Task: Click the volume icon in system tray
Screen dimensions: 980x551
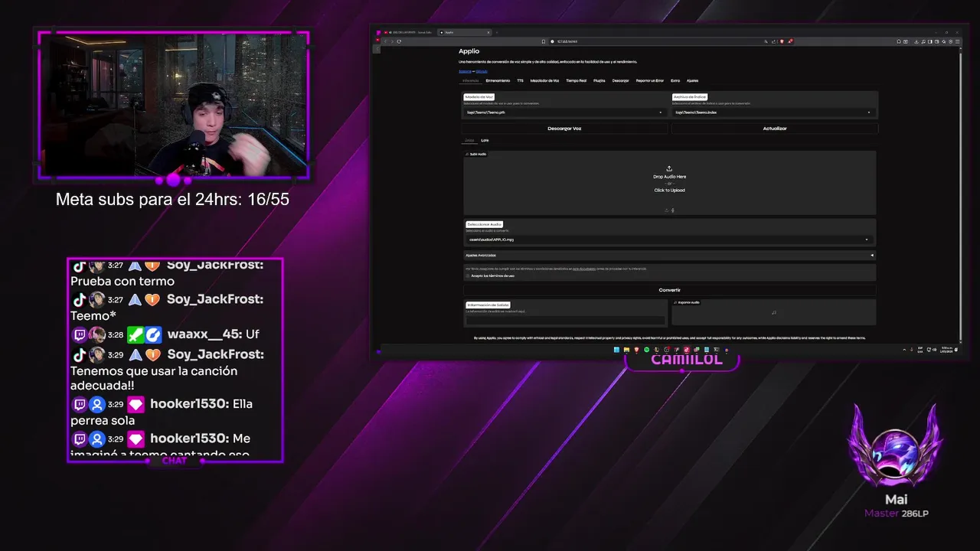Action: [x=935, y=350]
